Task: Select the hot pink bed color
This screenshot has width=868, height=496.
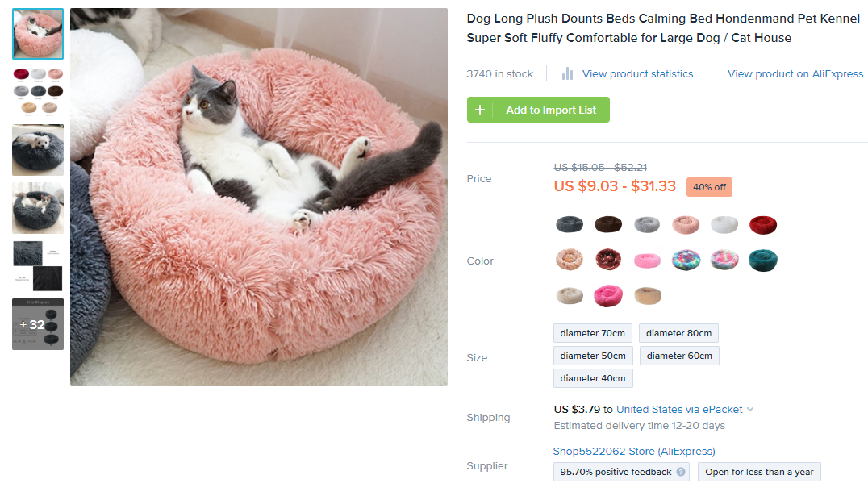Action: 608,296
